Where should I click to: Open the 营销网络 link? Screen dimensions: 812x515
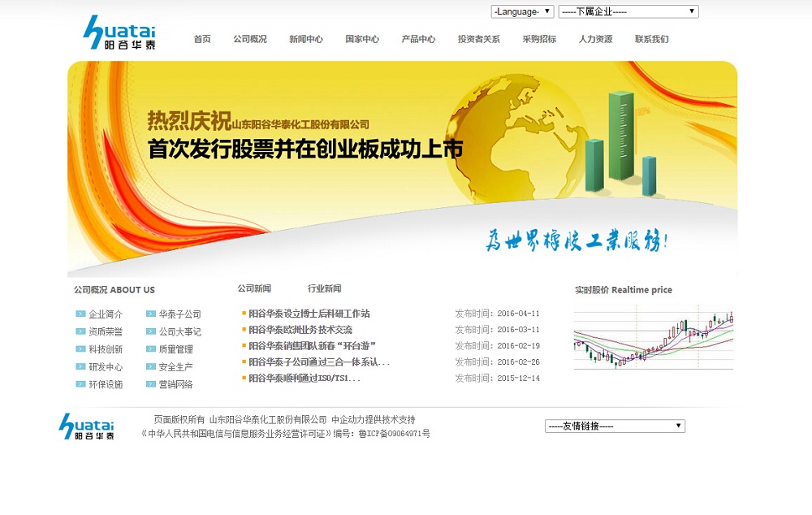(176, 384)
